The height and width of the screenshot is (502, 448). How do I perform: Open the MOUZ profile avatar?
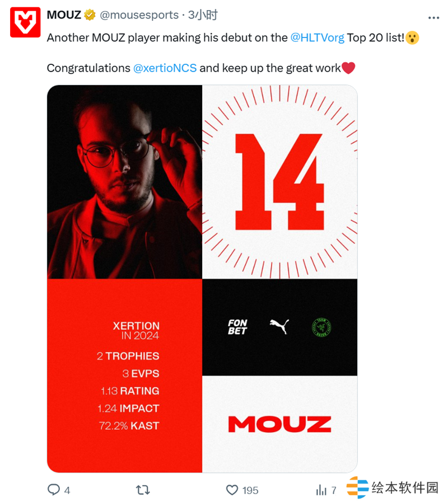tap(25, 22)
